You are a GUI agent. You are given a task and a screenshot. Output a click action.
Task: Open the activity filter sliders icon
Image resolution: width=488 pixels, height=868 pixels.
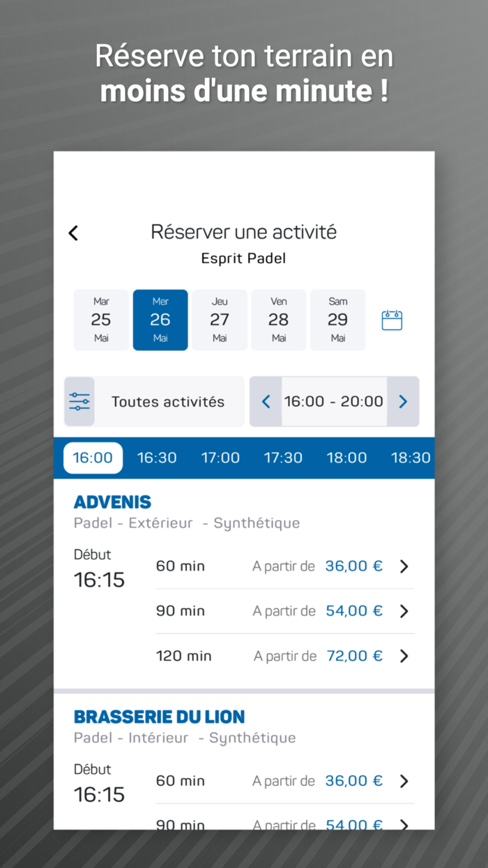79,401
